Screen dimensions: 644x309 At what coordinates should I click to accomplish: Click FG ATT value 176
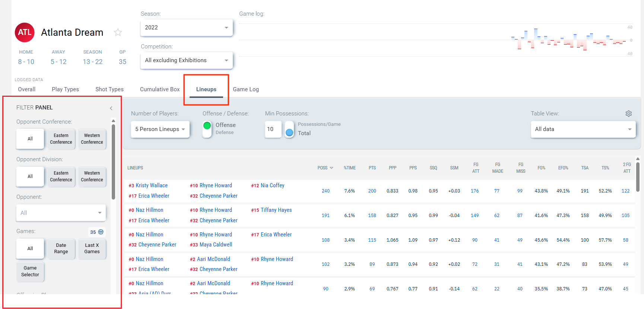point(475,191)
